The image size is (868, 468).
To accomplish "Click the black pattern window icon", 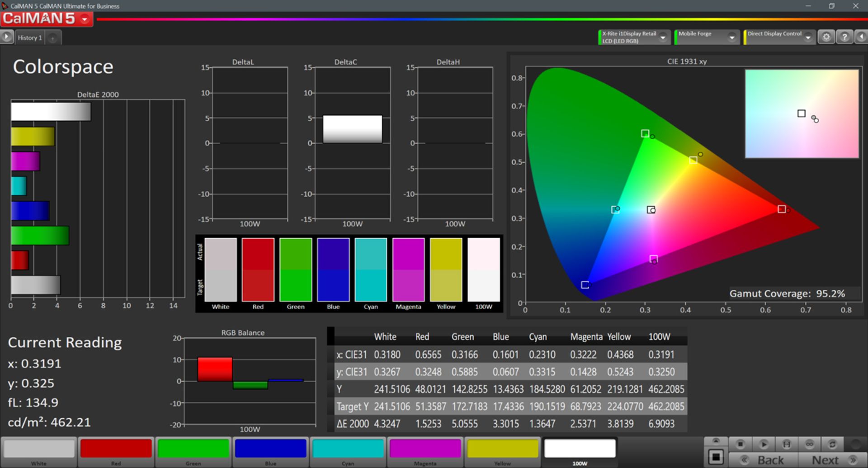I will coord(716,457).
